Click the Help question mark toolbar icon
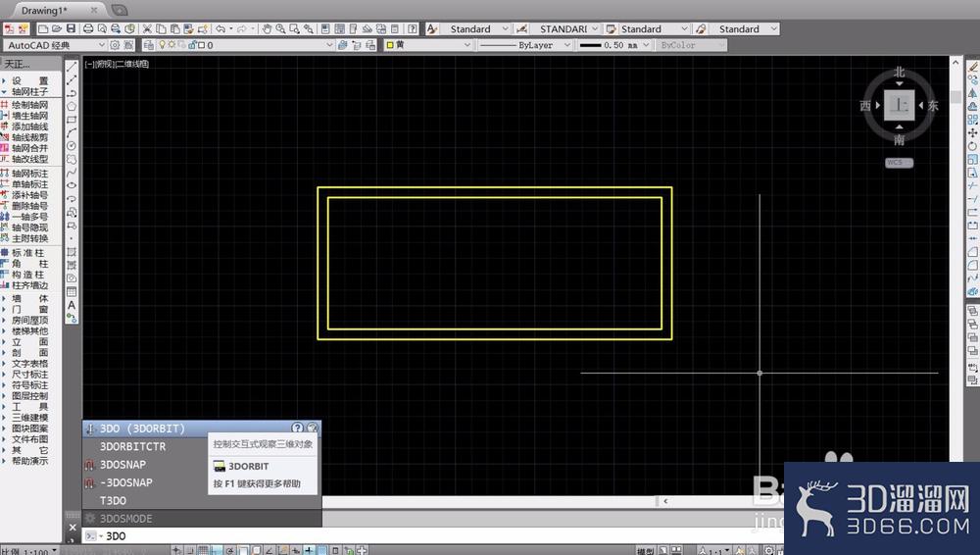 [x=413, y=28]
